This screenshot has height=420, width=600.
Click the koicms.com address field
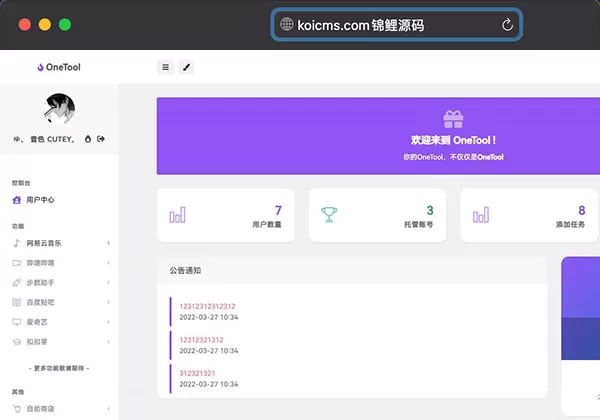point(396,25)
